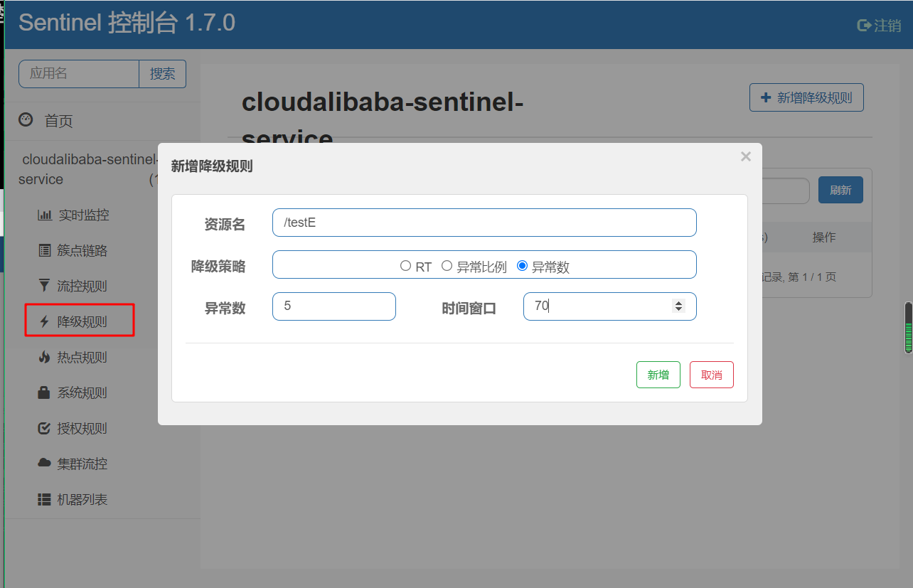Click the 资源名 input field
Screen dimensions: 913x588
[x=484, y=223]
